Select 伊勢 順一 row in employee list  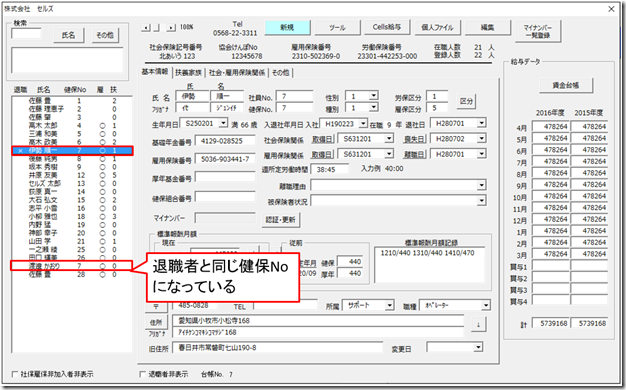(72, 150)
